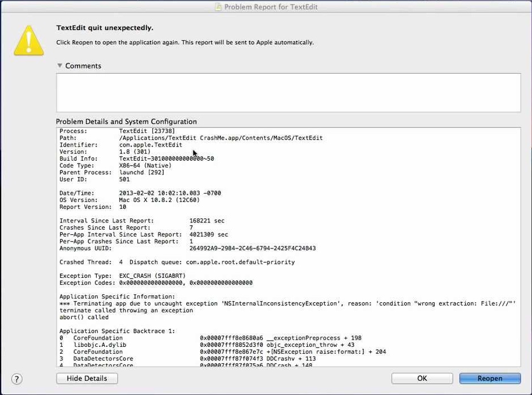
Task: Click the 'Application Specific Information:' heading
Action: coord(117,297)
